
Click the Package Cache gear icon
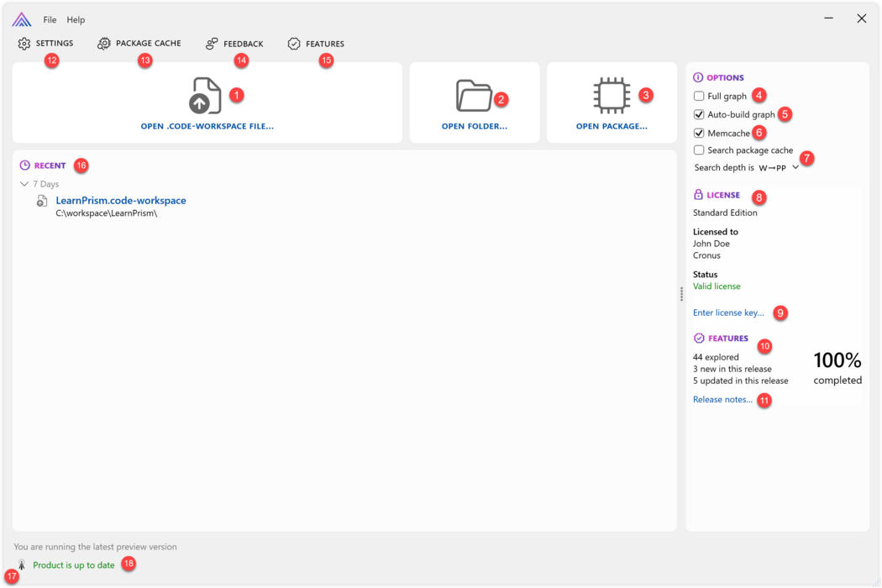(x=104, y=44)
